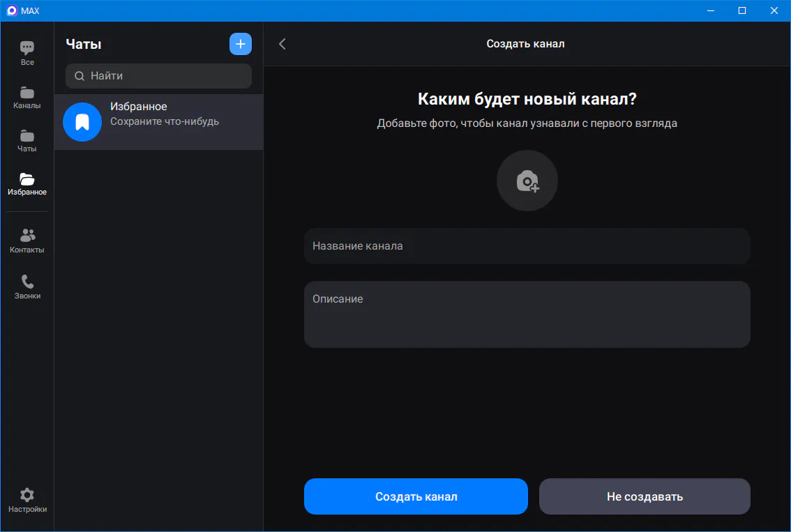
Task: Minimize the MAX window
Action: 711,10
